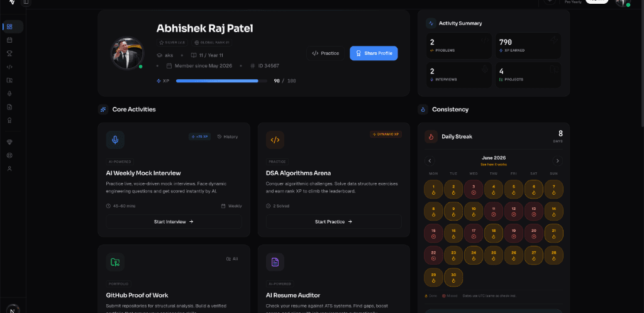Click the GitHub Proof of Work title

137,295
